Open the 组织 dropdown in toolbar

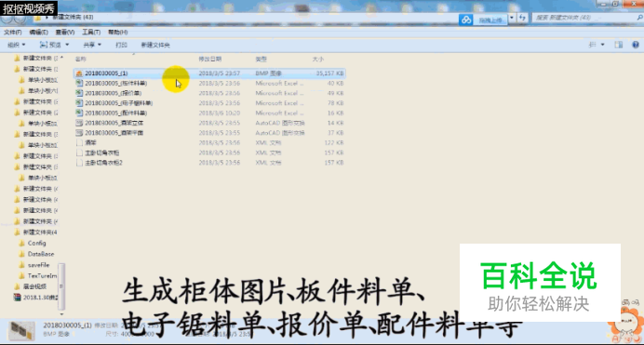click(x=17, y=45)
